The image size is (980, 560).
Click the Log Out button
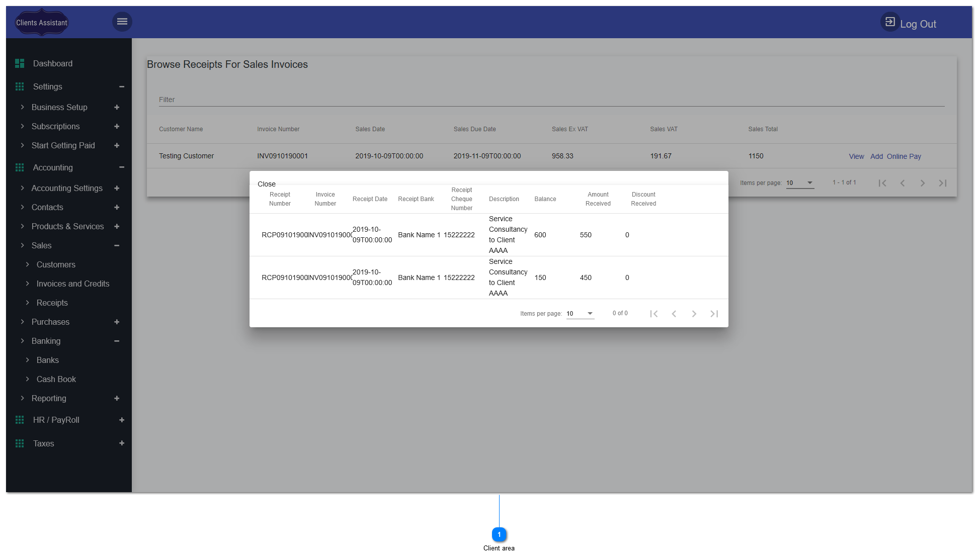[910, 24]
